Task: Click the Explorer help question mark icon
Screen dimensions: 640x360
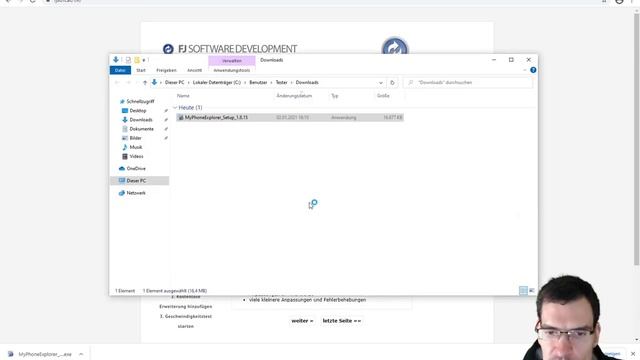Action: [x=533, y=70]
